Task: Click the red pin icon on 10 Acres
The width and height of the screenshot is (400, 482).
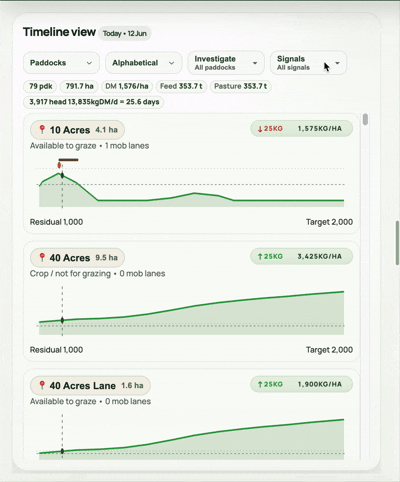Action: (x=42, y=129)
